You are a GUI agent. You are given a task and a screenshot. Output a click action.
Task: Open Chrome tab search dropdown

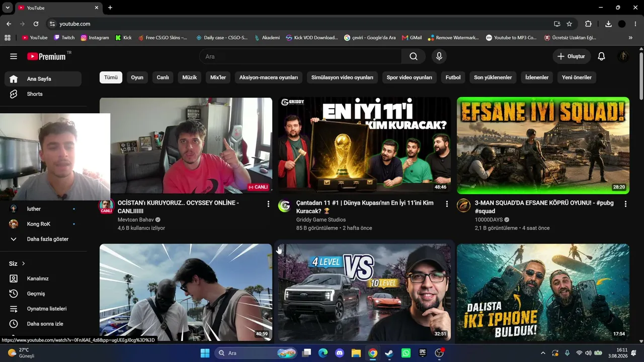coord(8,8)
